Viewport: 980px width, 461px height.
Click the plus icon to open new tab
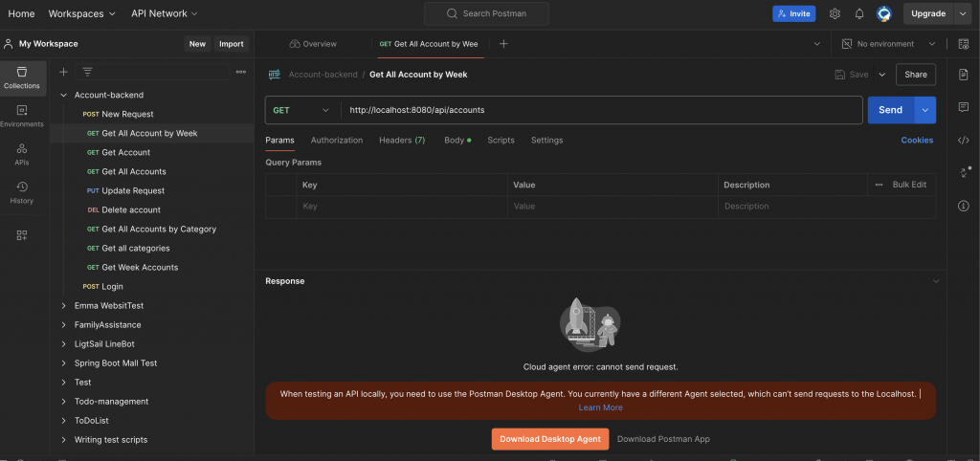point(503,44)
